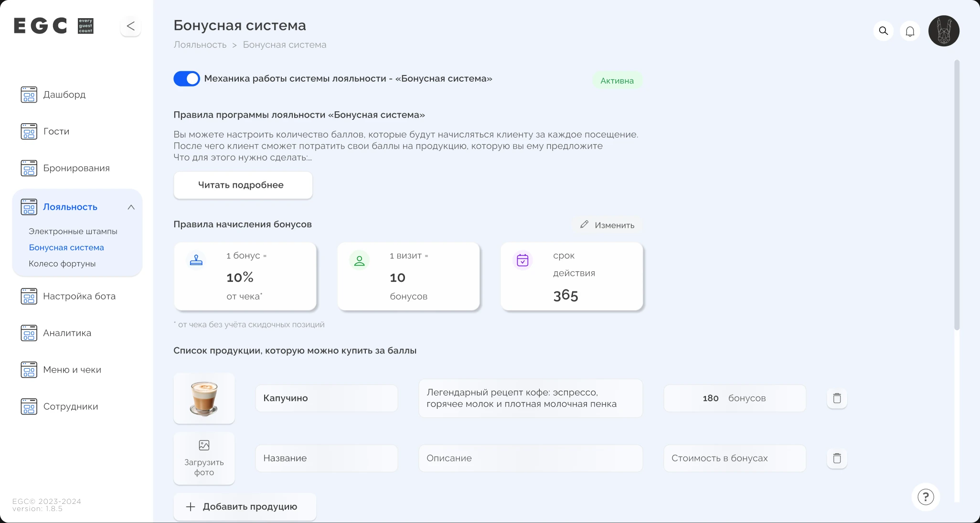This screenshot has height=523, width=980.
Task: Click the Сотрудники sidebar icon
Action: click(x=29, y=406)
